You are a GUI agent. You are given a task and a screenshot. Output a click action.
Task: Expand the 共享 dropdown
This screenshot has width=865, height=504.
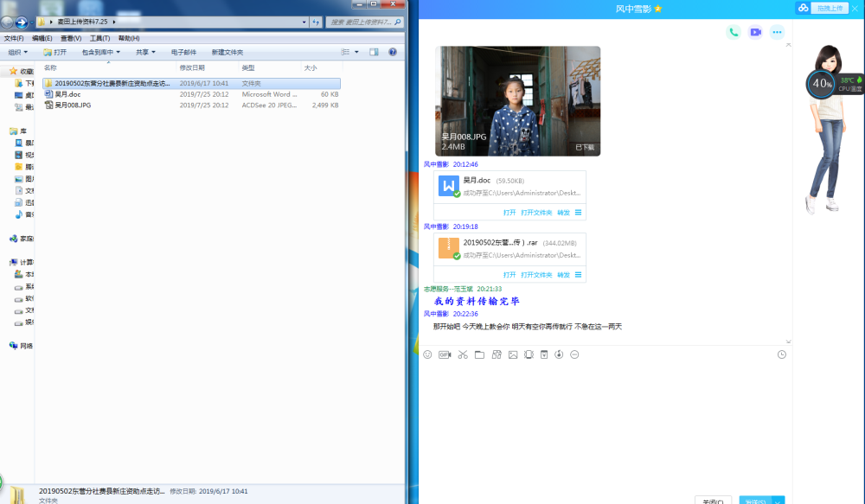pyautogui.click(x=145, y=53)
